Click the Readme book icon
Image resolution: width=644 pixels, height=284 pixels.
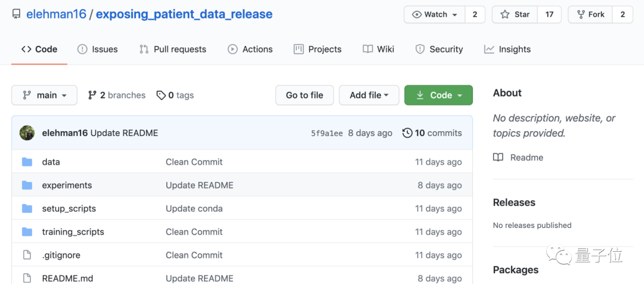[x=499, y=158]
